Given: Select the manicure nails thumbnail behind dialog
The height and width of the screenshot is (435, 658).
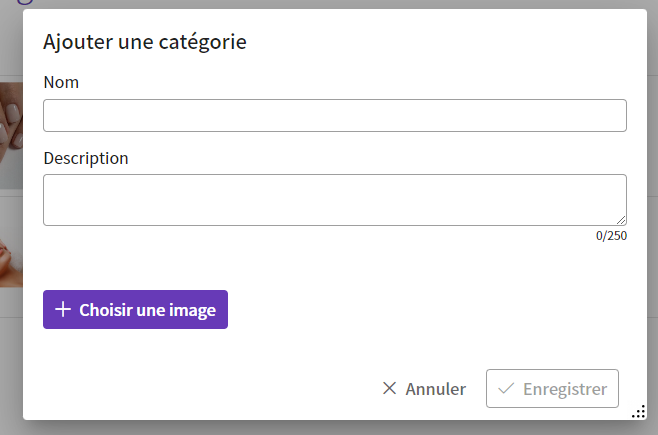Looking at the screenshot, I should [x=11, y=135].
